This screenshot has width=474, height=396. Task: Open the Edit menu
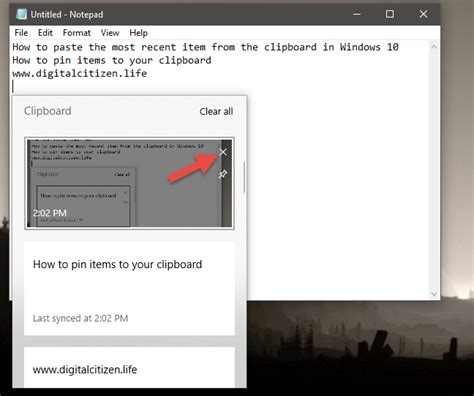45,33
